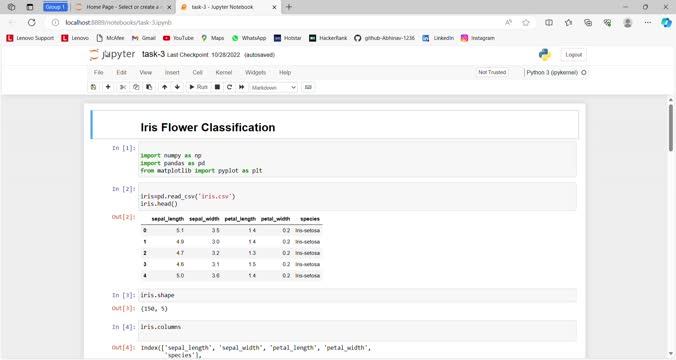Paste cells below using clipboard icon
This screenshot has height=360, width=676.
pos(149,87)
